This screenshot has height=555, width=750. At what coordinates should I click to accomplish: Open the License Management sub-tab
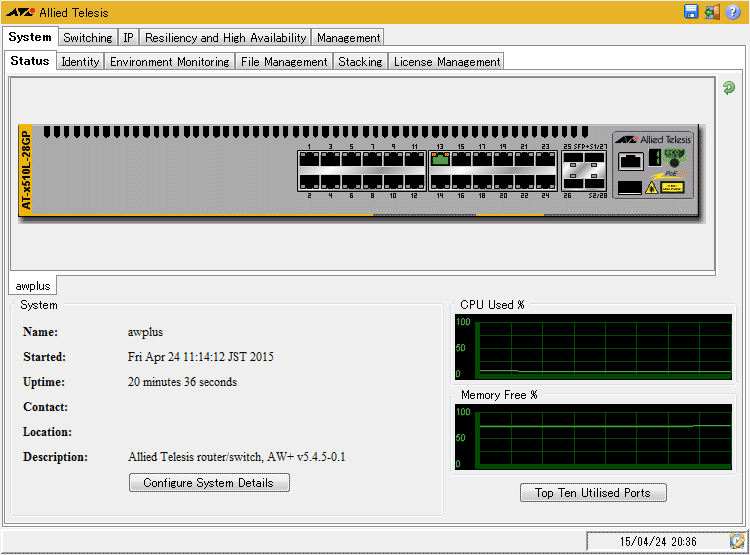coord(446,62)
